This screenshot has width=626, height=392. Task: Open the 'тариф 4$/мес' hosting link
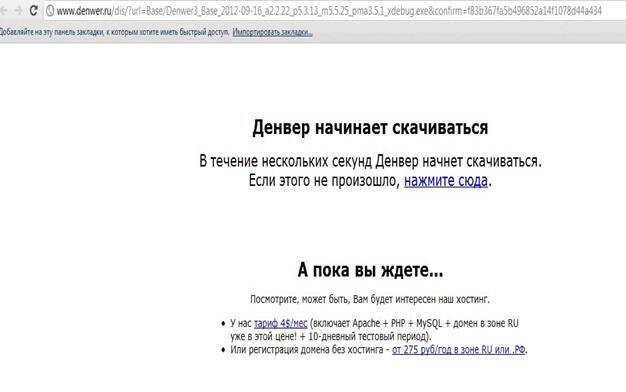coord(281,323)
